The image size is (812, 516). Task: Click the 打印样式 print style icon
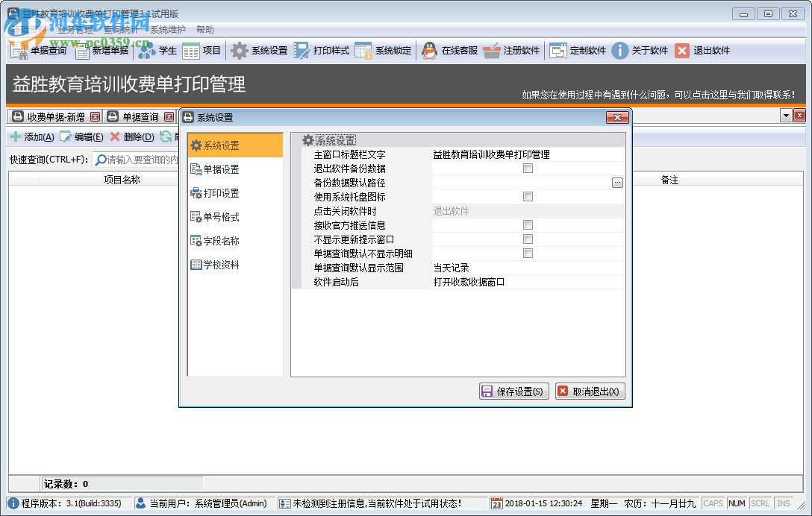point(326,51)
